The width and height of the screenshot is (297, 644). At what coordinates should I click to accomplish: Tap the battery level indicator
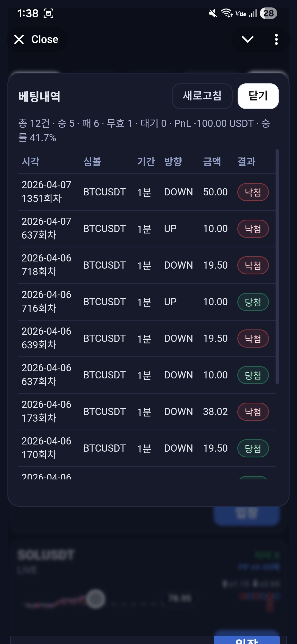(x=268, y=13)
